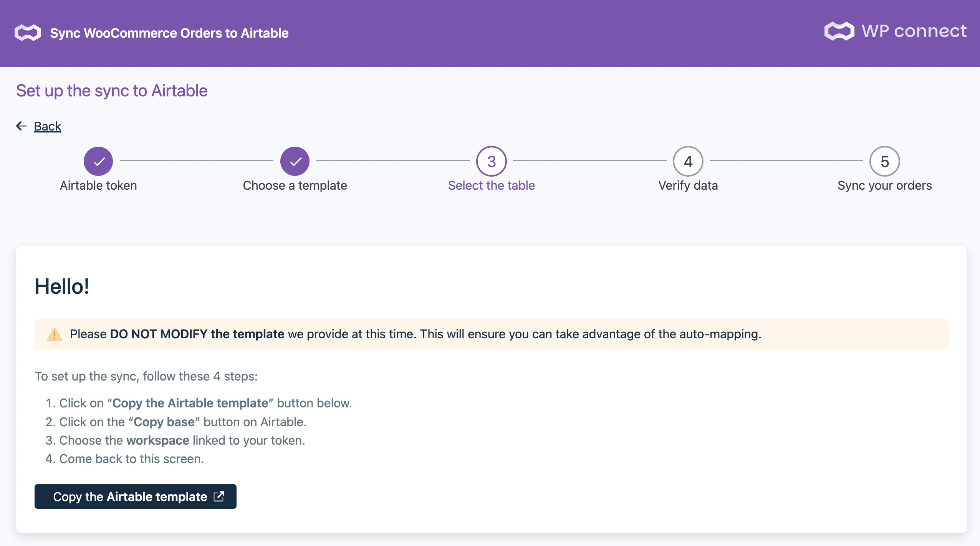Go back via the Back link

pos(48,126)
